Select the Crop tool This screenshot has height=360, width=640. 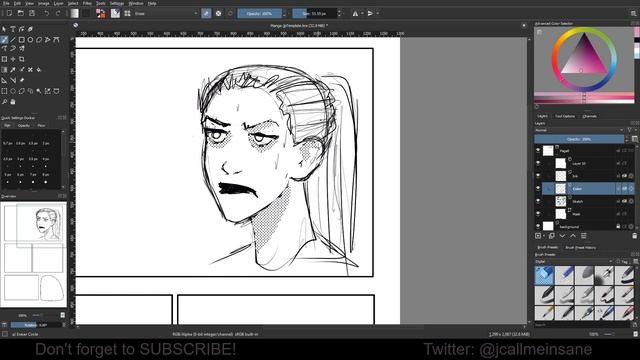click(x=22, y=59)
